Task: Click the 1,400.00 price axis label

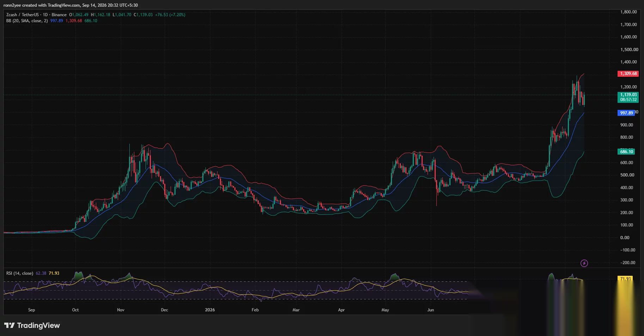Action: tap(628, 62)
